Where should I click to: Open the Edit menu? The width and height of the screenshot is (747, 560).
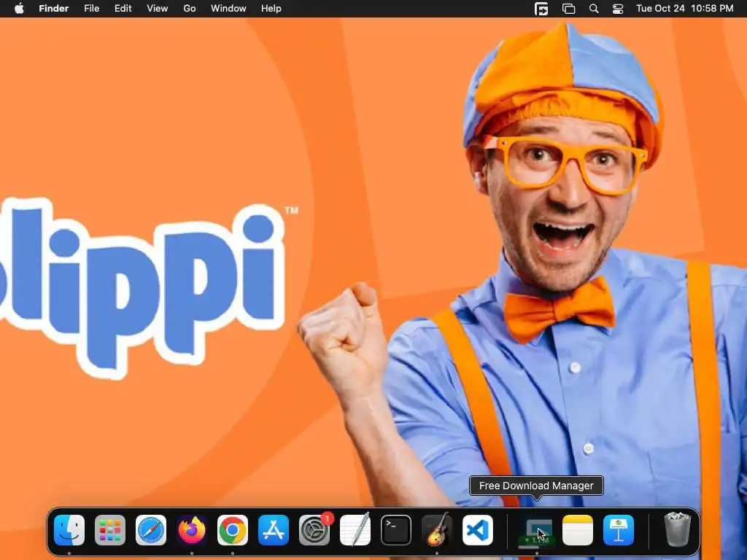click(x=123, y=9)
